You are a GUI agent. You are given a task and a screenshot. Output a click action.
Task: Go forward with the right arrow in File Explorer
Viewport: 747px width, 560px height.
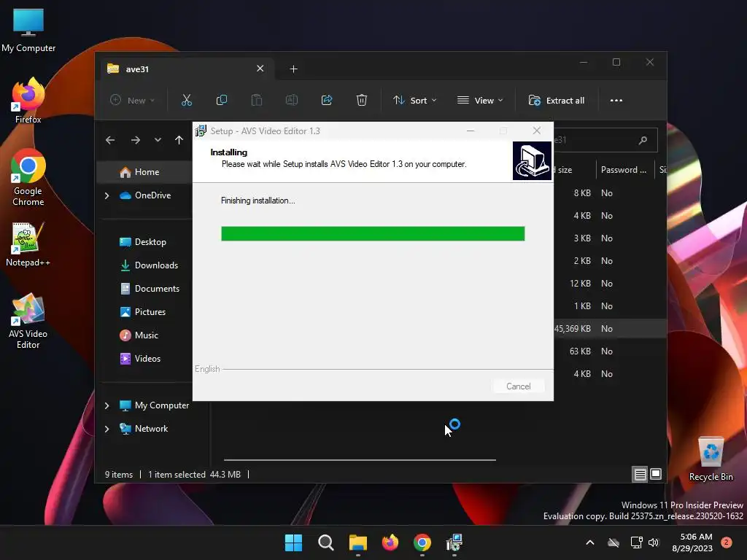[135, 140]
